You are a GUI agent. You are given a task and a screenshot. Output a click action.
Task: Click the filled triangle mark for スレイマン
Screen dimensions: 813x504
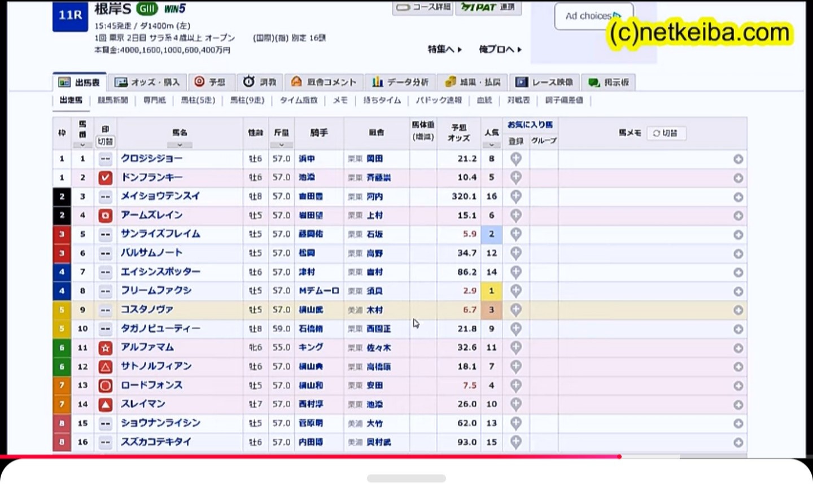pyautogui.click(x=105, y=405)
